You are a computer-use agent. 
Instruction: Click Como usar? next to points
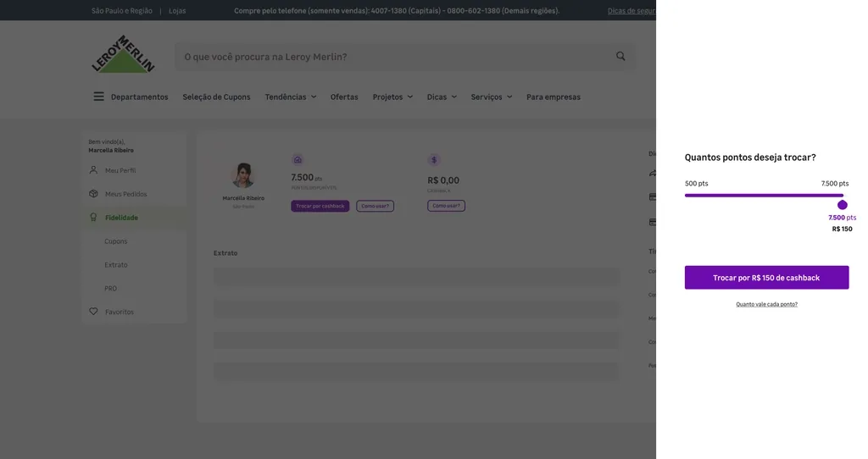[x=375, y=206]
